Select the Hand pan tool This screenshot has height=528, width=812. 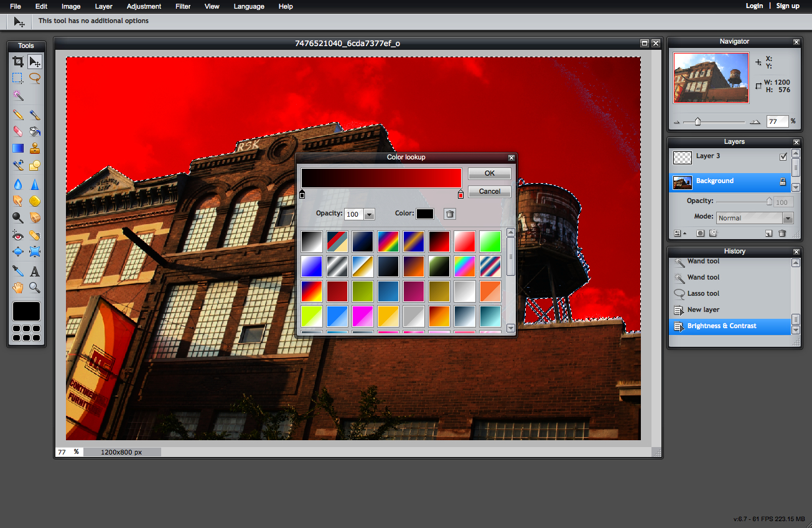click(18, 288)
